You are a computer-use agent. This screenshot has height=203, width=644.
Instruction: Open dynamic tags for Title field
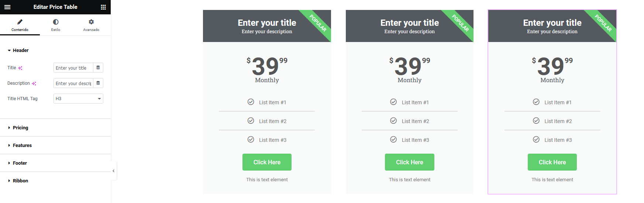98,68
